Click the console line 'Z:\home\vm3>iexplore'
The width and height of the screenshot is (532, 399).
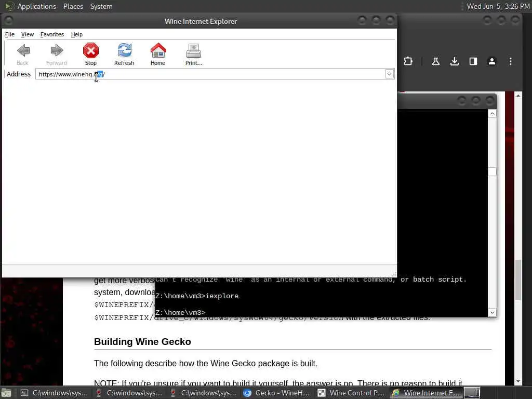tap(197, 296)
